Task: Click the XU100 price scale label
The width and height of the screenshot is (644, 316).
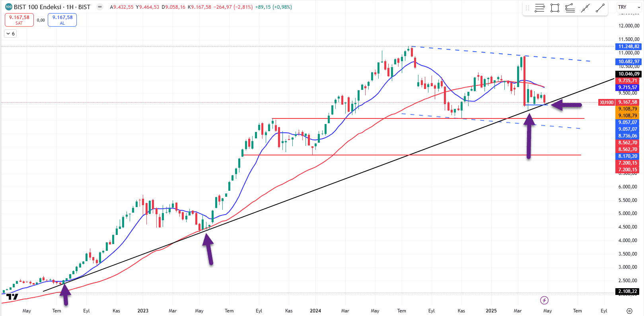Action: pos(606,103)
